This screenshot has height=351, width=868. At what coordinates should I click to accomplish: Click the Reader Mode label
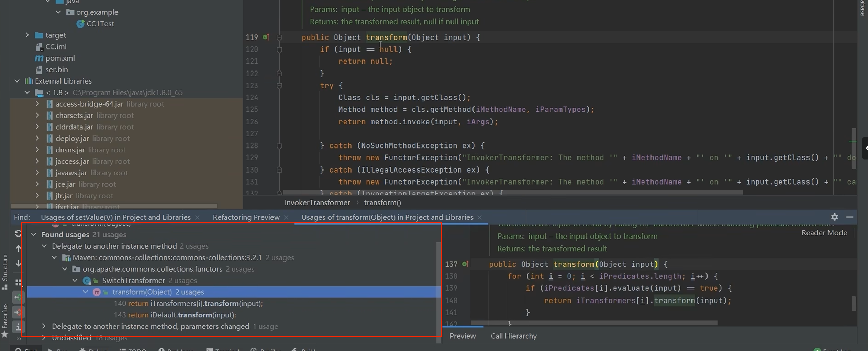(824, 233)
